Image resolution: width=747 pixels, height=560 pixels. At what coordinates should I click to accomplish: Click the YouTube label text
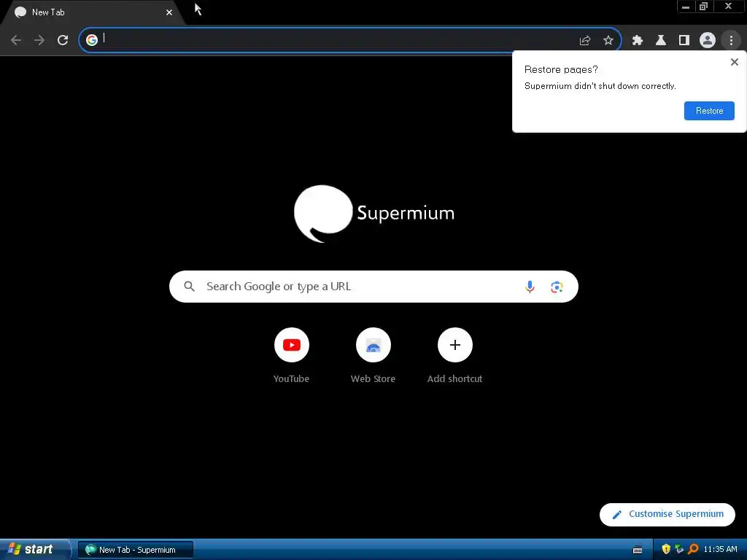pyautogui.click(x=292, y=378)
